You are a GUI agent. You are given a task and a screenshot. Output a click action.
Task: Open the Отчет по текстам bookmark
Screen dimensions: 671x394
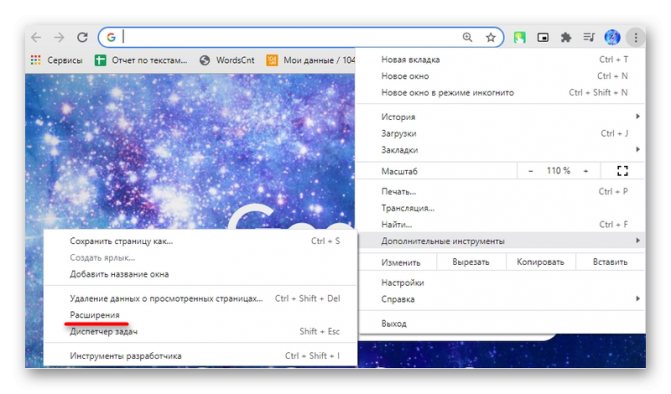pos(141,60)
